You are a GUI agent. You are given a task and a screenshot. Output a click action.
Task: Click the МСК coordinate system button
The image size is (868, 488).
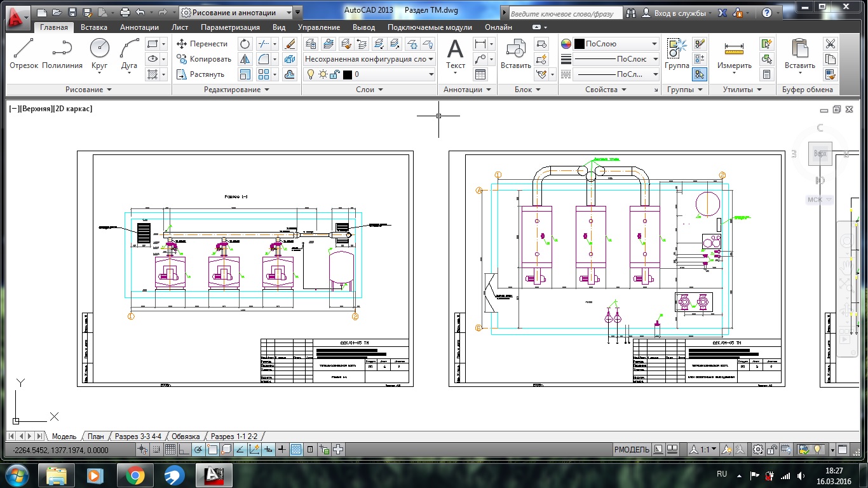(x=820, y=200)
